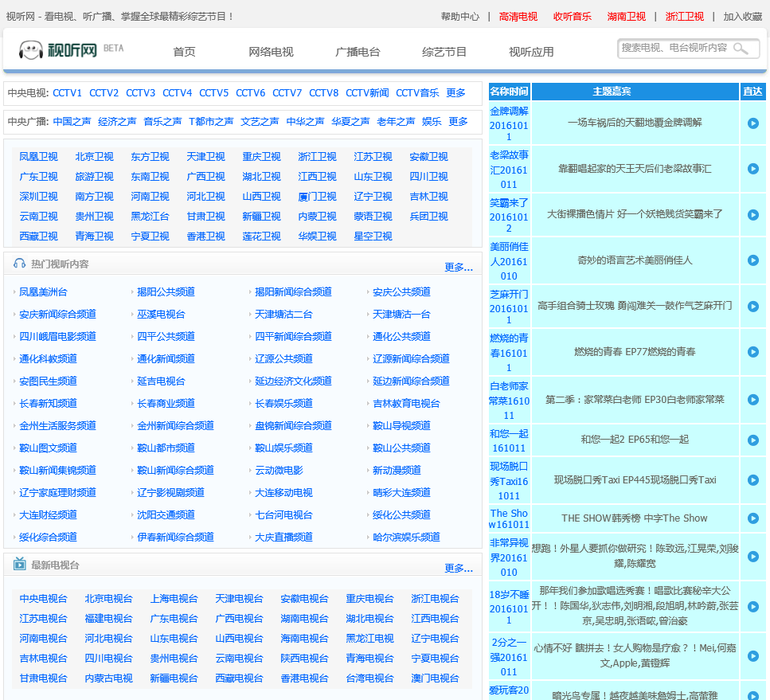Open the 凤凰卫视 channel
Screen dimensions: 770x700
pyautogui.click(x=38, y=157)
